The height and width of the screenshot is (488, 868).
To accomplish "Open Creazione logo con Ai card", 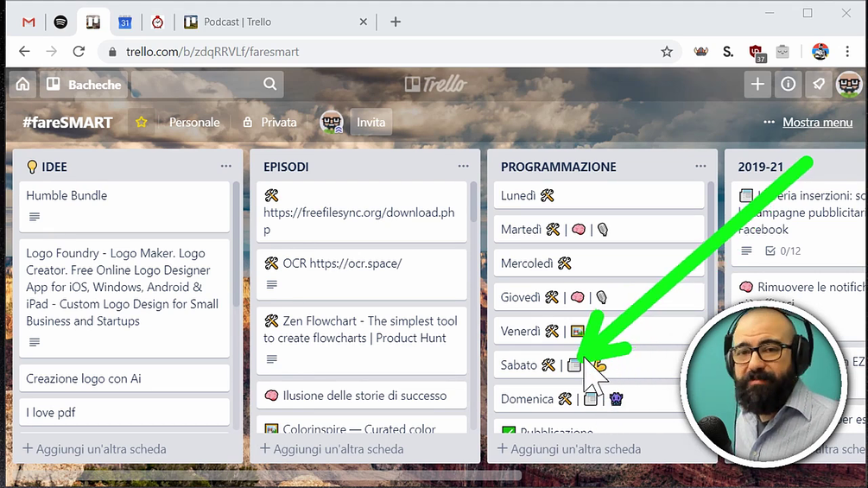I will pyautogui.click(x=124, y=378).
